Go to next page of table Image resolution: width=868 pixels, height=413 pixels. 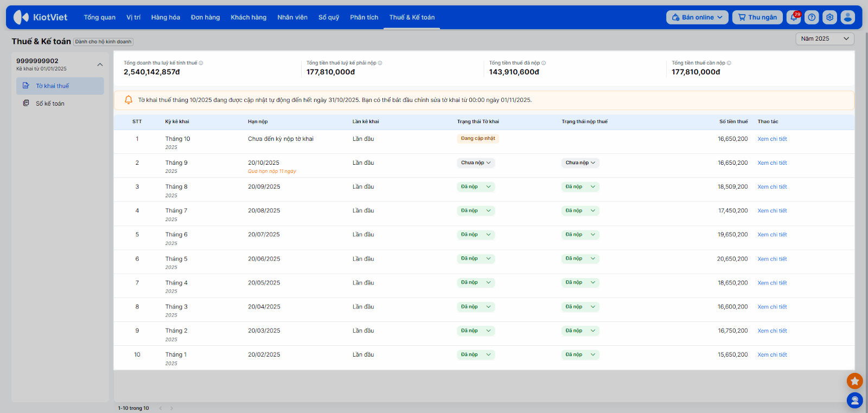click(x=172, y=408)
